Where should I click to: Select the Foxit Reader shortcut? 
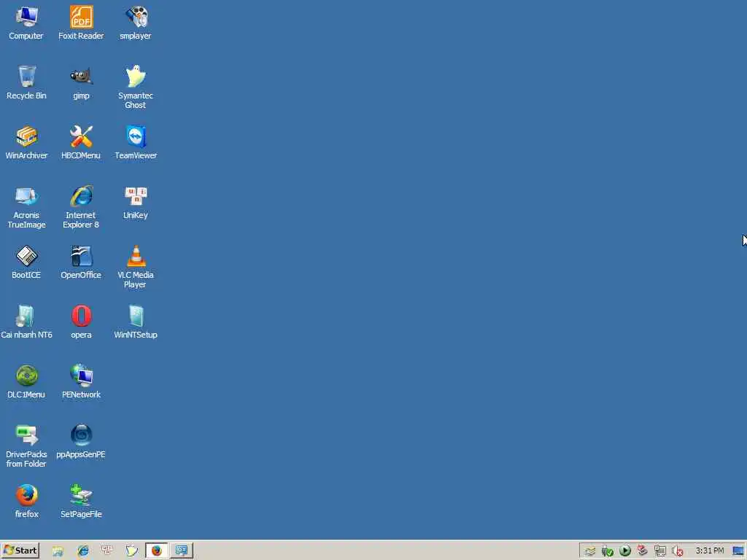[81, 23]
